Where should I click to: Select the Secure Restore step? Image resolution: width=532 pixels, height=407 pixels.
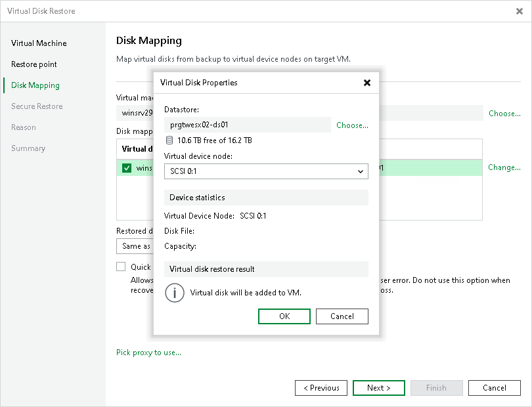click(x=37, y=106)
